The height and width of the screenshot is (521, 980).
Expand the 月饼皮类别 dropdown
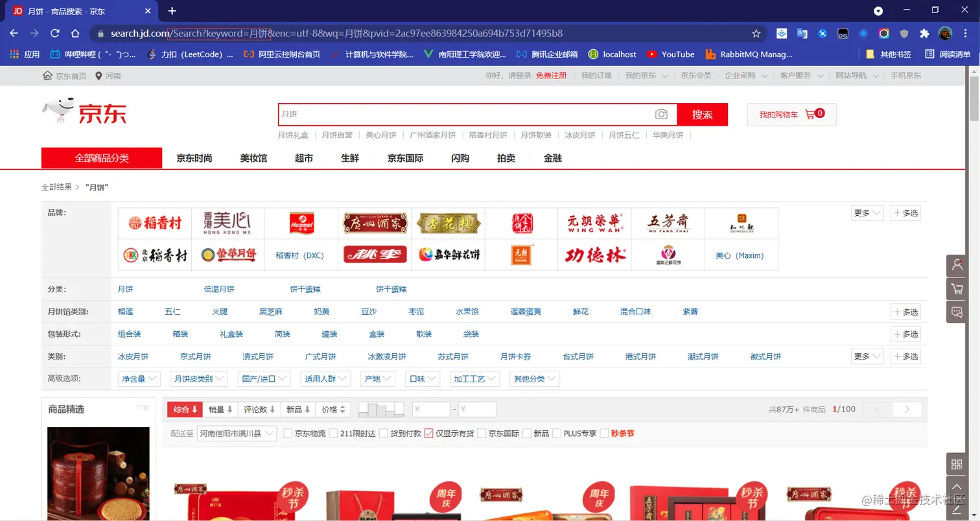pyautogui.click(x=198, y=379)
